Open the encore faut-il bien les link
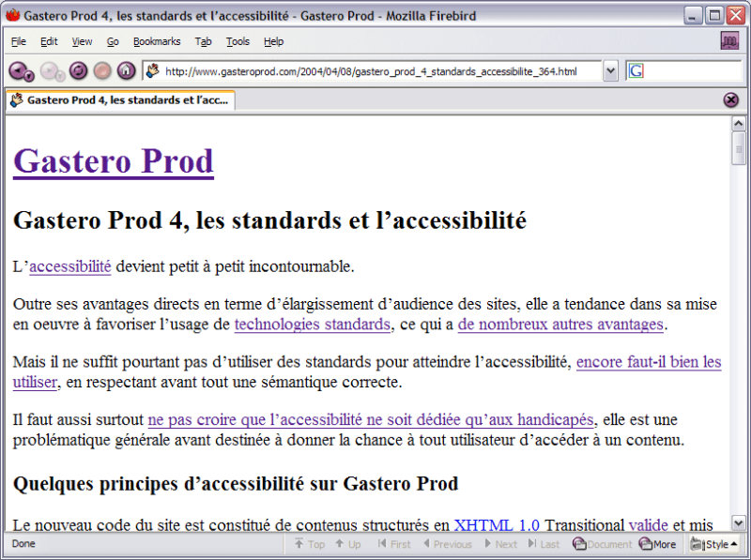The height and width of the screenshot is (560, 751). (x=649, y=362)
